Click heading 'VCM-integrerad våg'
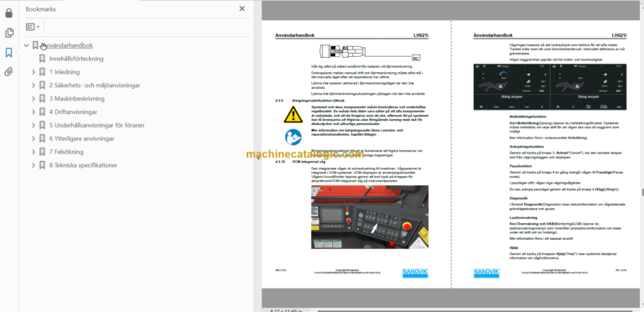The width and height of the screenshot is (644, 312). coord(308,162)
